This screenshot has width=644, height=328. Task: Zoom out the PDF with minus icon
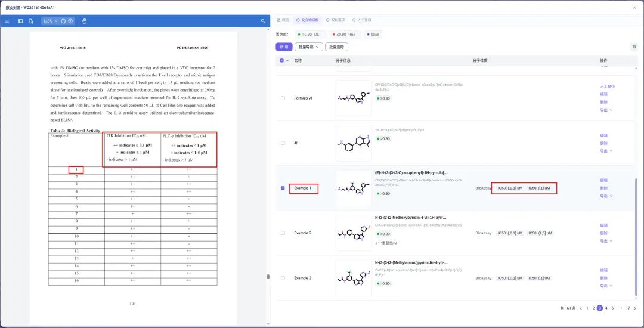pos(63,21)
